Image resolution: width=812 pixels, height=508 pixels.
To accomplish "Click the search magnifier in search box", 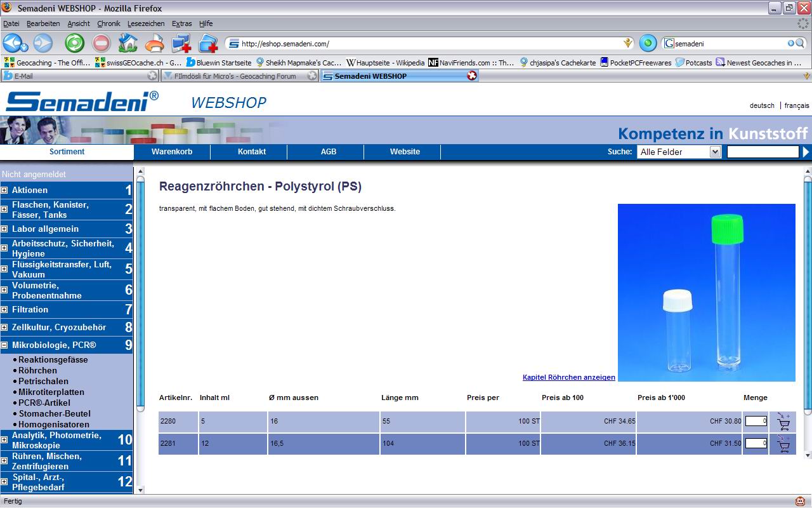I will point(801,43).
